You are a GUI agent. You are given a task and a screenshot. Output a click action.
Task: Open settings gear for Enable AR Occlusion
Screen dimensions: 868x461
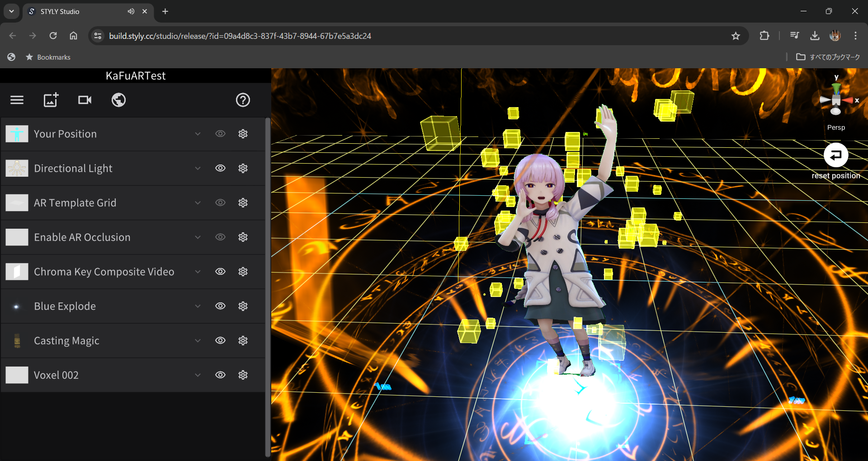[243, 237]
